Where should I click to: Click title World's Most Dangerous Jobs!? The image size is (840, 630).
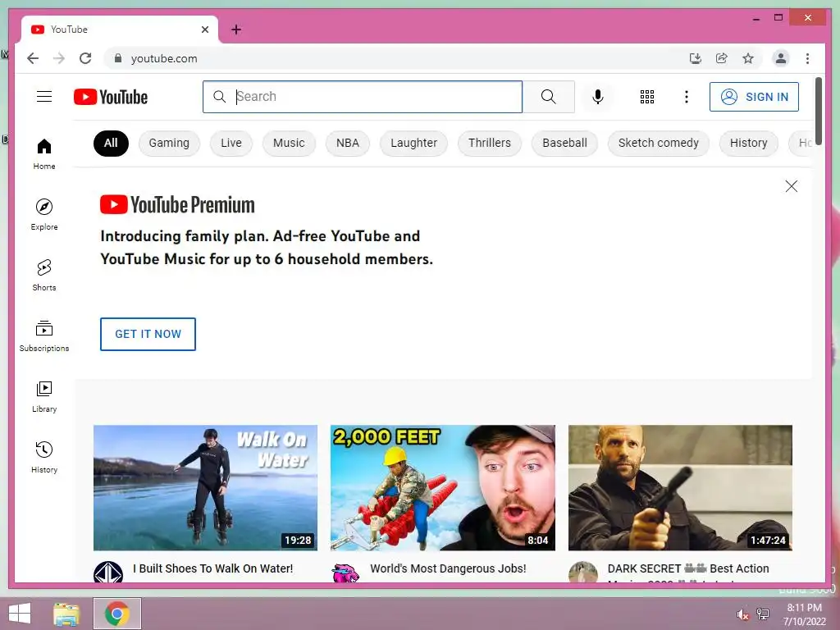pyautogui.click(x=448, y=568)
